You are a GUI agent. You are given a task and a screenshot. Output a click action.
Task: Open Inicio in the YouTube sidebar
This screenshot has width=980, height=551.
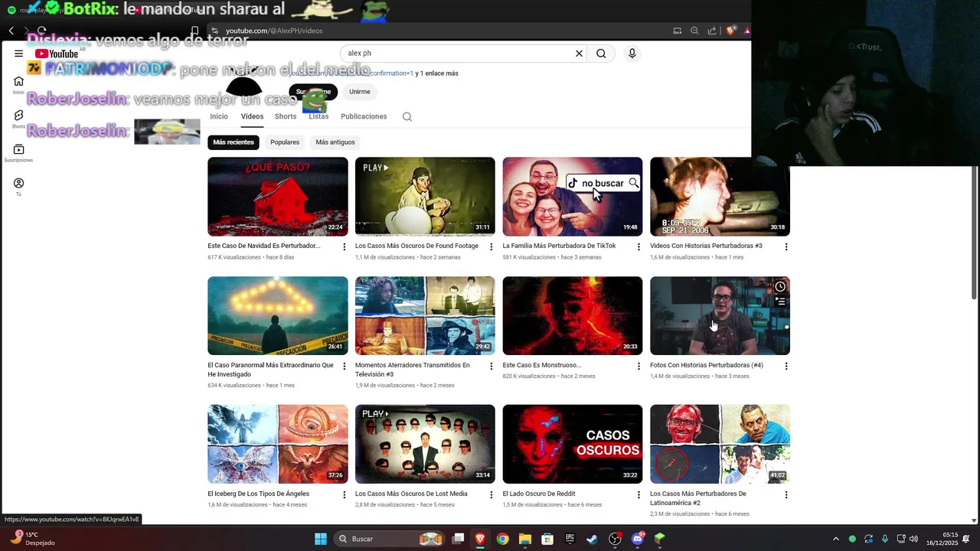click(x=18, y=85)
